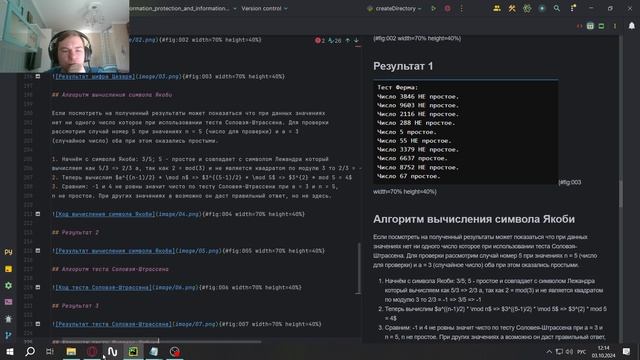
Task: Open Windows Start menu
Action: (9, 351)
